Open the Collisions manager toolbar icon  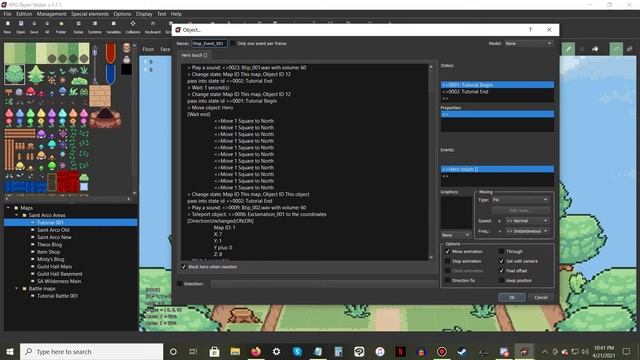point(133,27)
